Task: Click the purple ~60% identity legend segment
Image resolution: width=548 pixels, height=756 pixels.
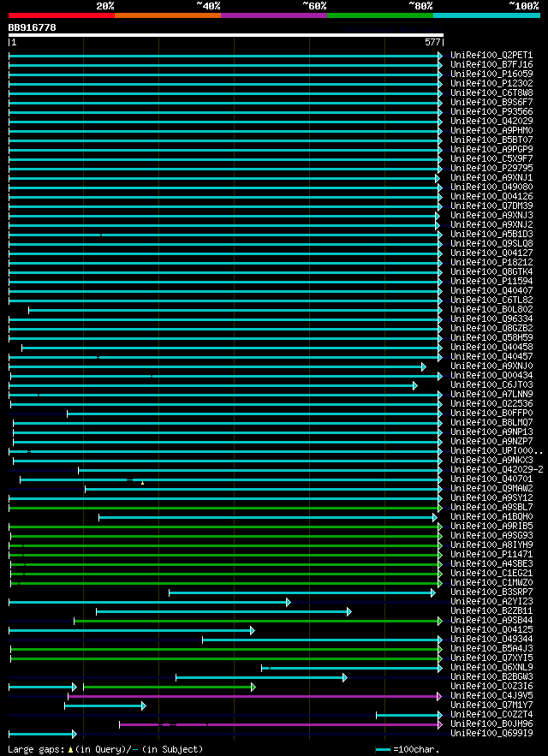Action: pos(274,15)
